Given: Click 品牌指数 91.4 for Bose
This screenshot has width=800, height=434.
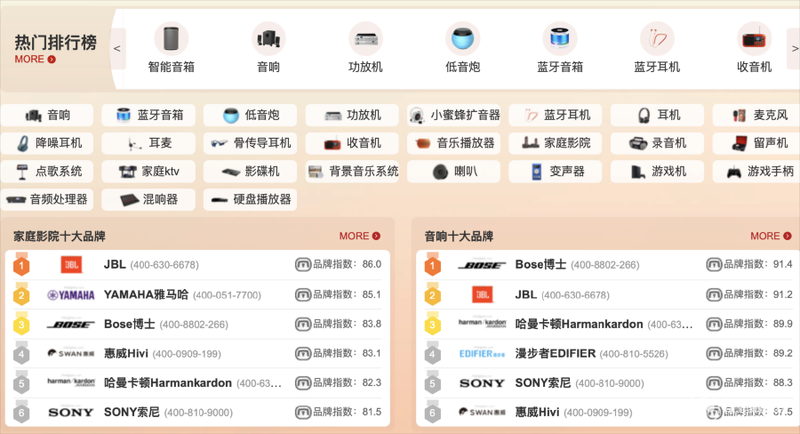Looking at the screenshot, I should coord(749,264).
